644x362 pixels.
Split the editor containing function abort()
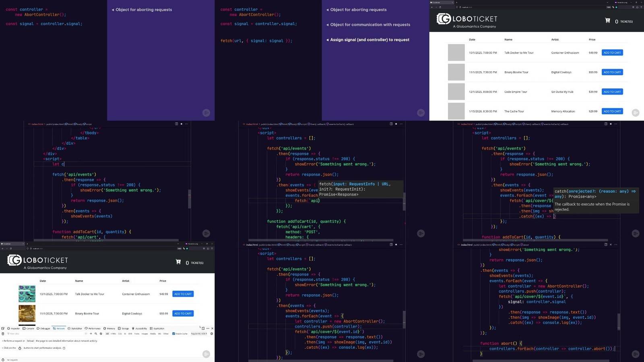(605, 244)
